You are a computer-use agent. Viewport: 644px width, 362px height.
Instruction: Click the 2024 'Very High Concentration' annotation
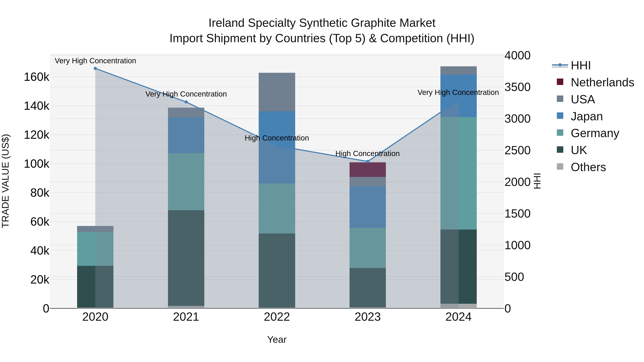coord(458,93)
